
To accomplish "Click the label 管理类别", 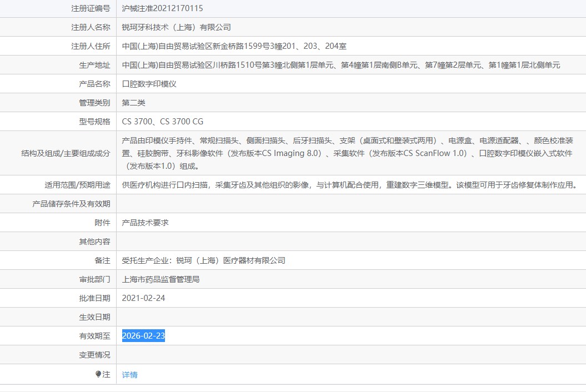I will click(x=94, y=103).
